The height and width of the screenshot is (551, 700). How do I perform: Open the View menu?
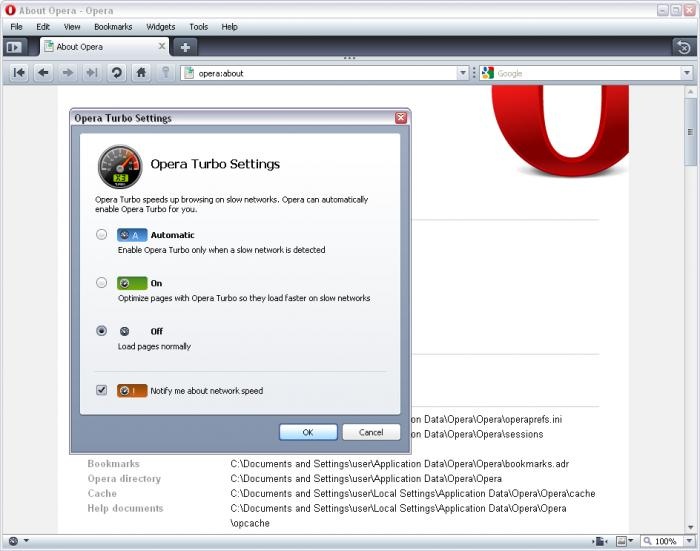(x=72, y=27)
